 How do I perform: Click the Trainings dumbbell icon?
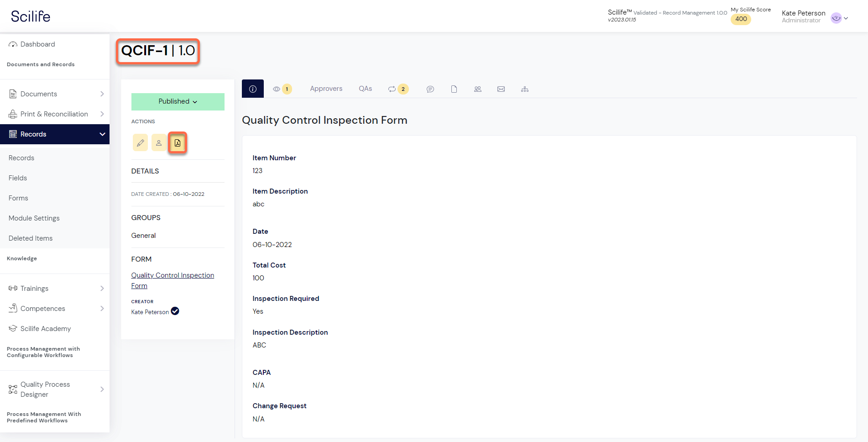click(13, 288)
